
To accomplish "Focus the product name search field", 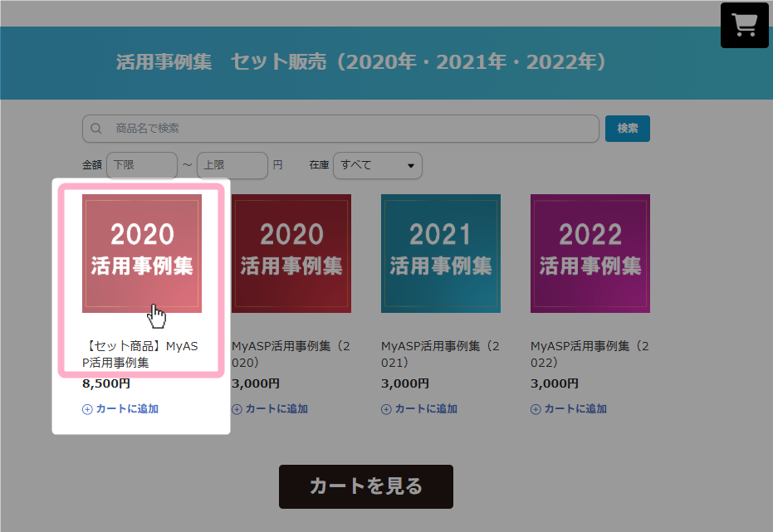I will [340, 129].
